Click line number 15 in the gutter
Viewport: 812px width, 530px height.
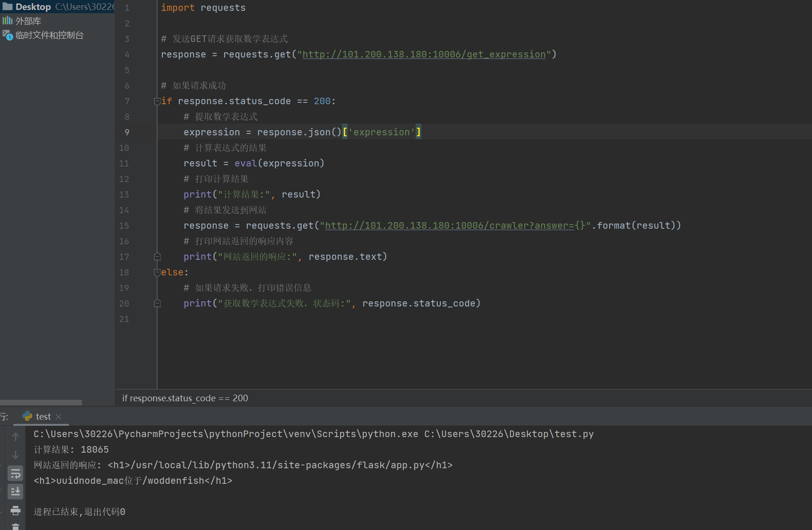coord(124,226)
